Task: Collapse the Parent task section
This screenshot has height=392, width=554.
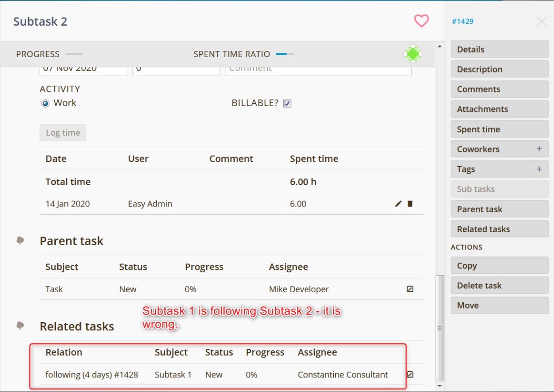Action: [20, 241]
